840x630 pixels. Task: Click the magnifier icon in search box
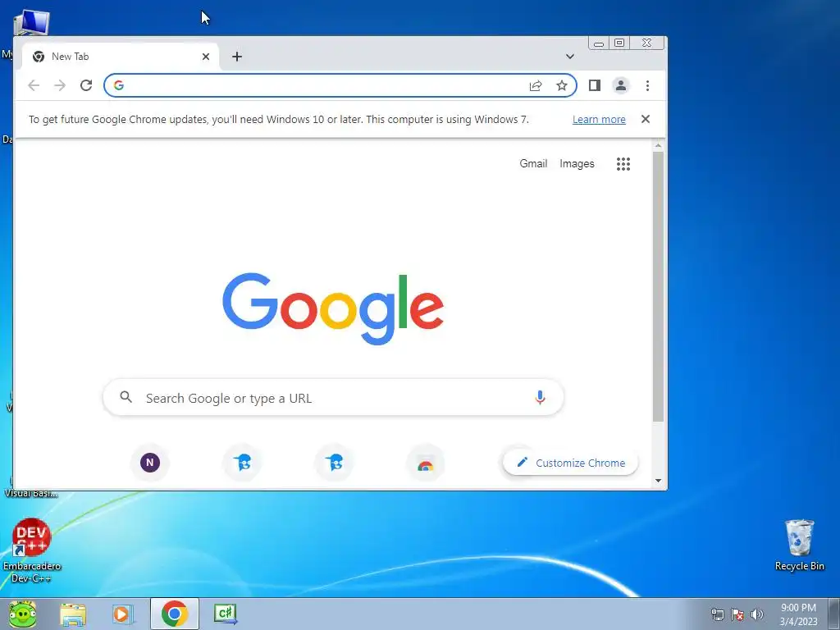pyautogui.click(x=126, y=397)
